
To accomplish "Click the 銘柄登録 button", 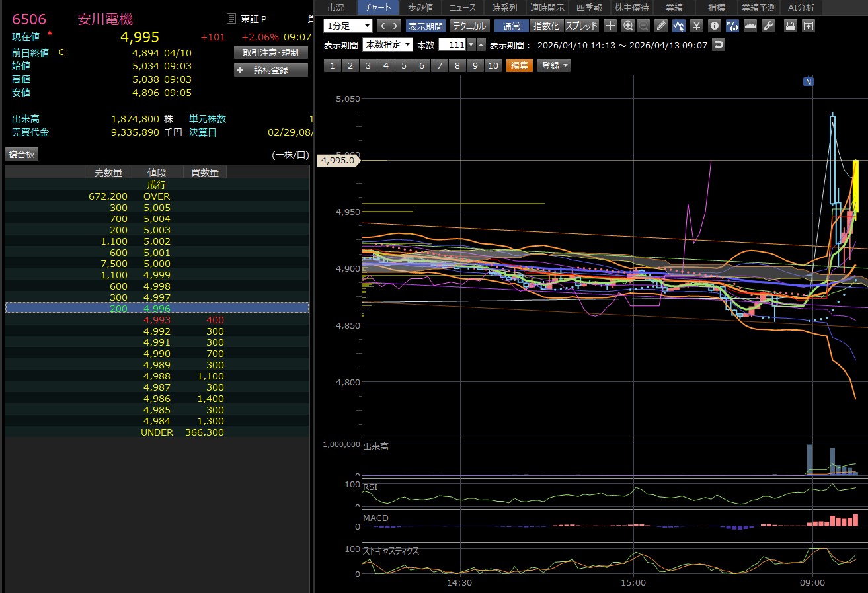I will click(271, 70).
